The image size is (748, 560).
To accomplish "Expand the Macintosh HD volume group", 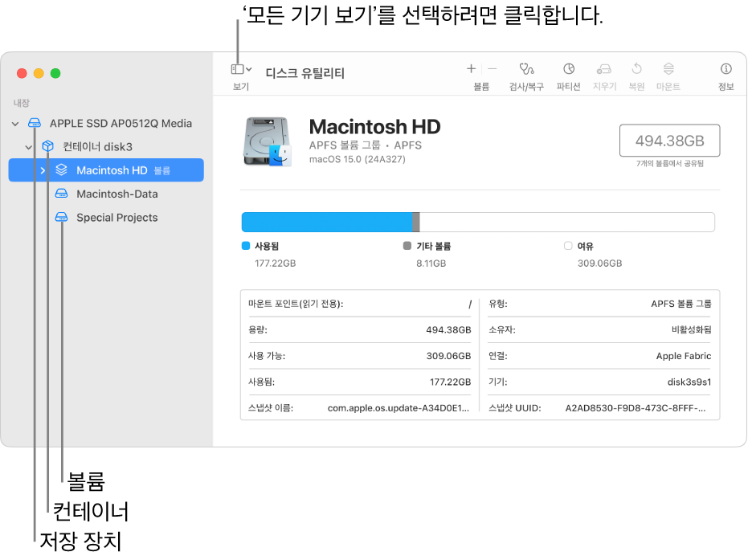I will (43, 171).
